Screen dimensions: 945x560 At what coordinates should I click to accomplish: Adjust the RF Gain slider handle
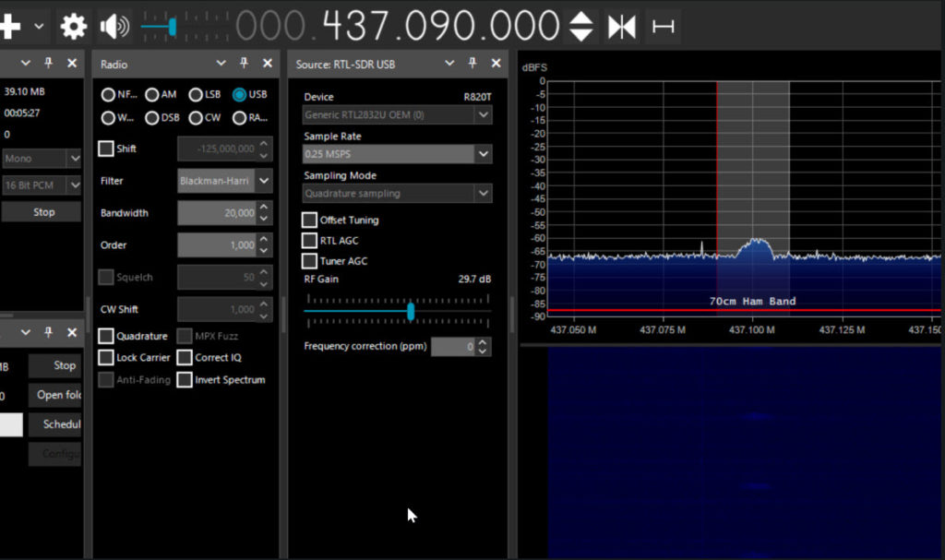[x=411, y=312]
